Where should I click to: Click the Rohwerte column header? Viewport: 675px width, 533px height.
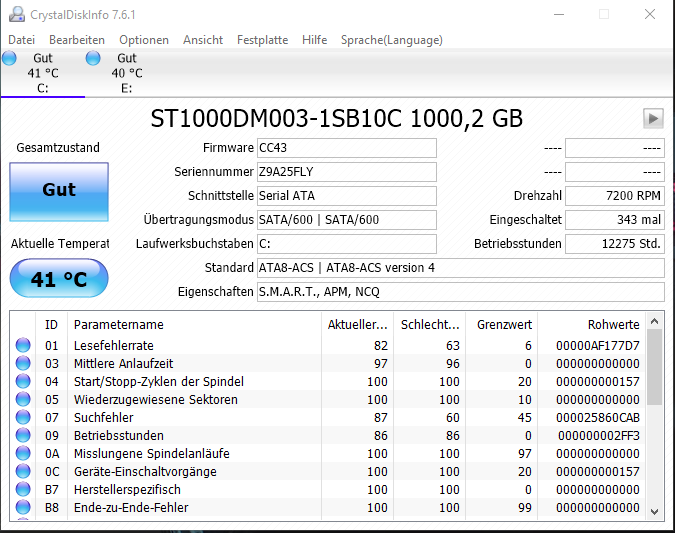[592, 325]
